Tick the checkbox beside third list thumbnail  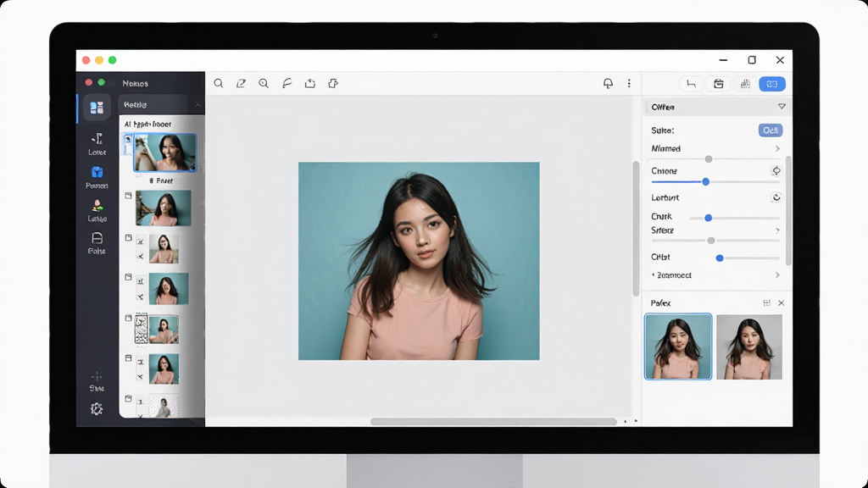129,238
